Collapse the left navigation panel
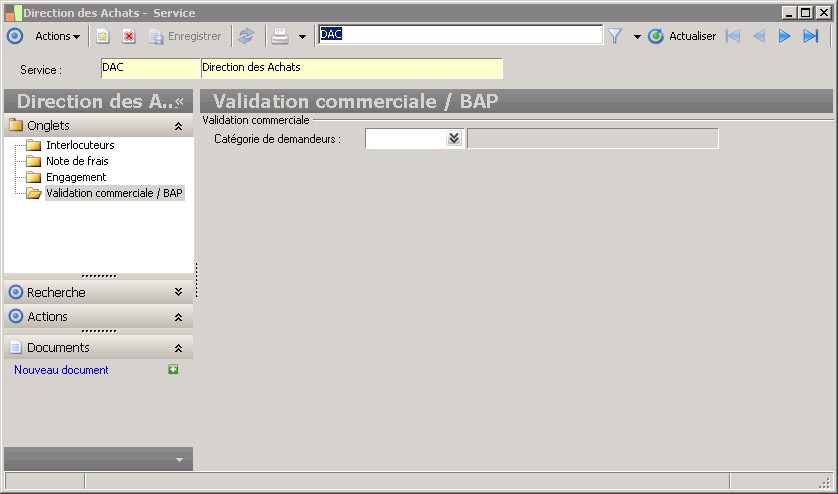Screen dimensions: 838x494 (180, 102)
